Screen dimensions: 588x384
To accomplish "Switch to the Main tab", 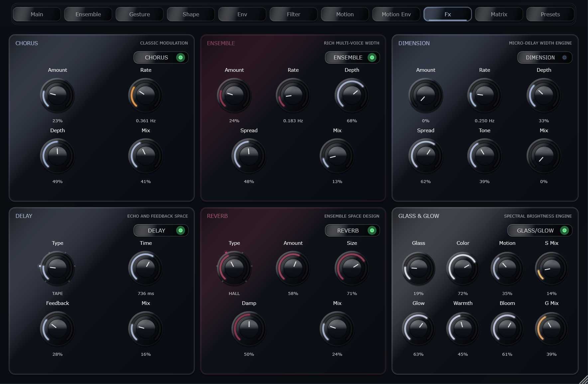I will coord(37,14).
